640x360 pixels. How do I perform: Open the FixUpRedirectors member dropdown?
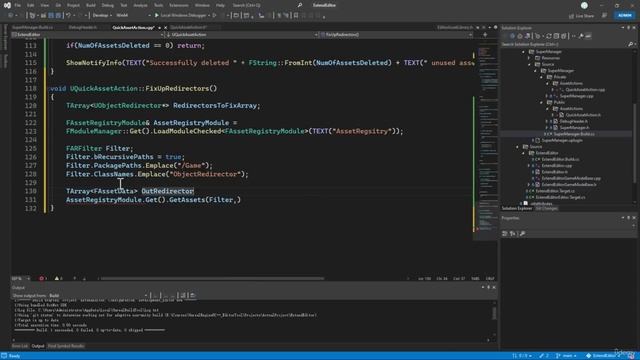[x=397, y=35]
